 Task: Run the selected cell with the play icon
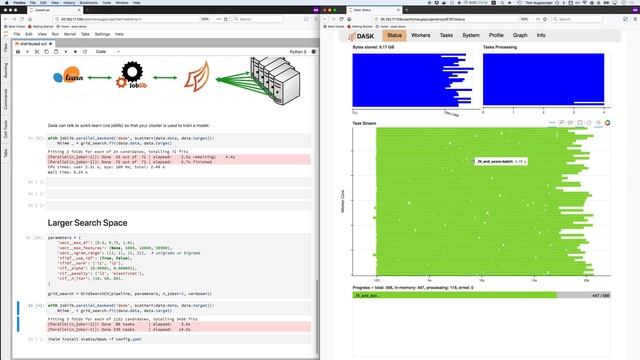coord(66,52)
